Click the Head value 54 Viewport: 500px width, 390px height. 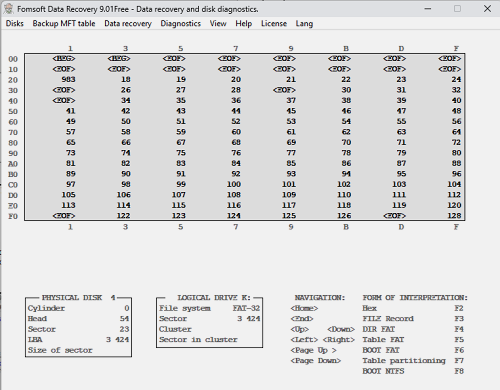tap(124, 319)
